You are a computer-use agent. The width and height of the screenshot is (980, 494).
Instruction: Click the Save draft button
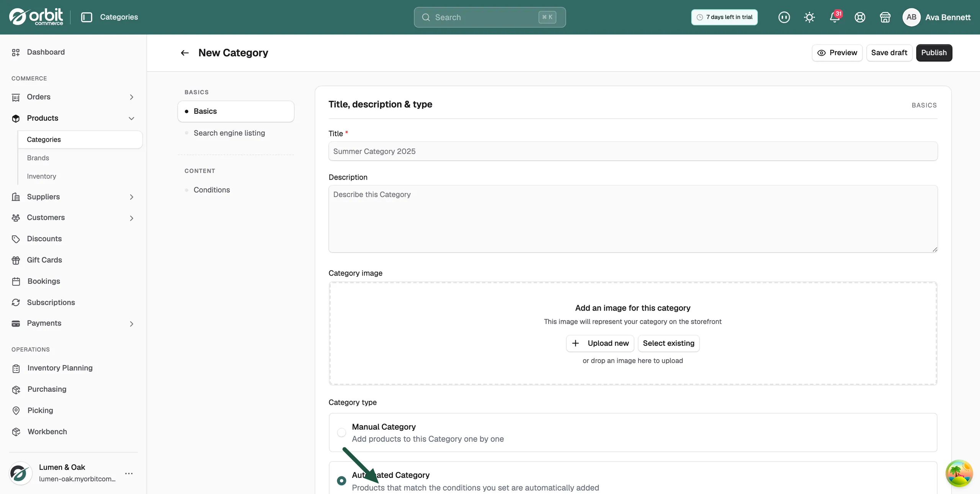(889, 53)
